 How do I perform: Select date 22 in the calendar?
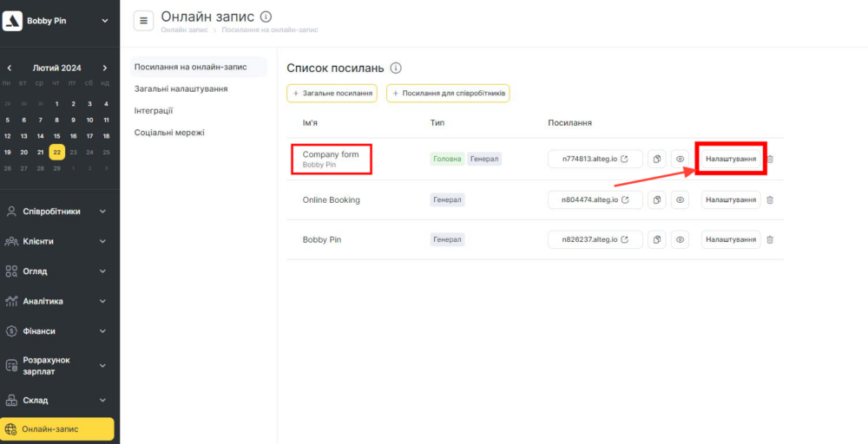point(56,152)
